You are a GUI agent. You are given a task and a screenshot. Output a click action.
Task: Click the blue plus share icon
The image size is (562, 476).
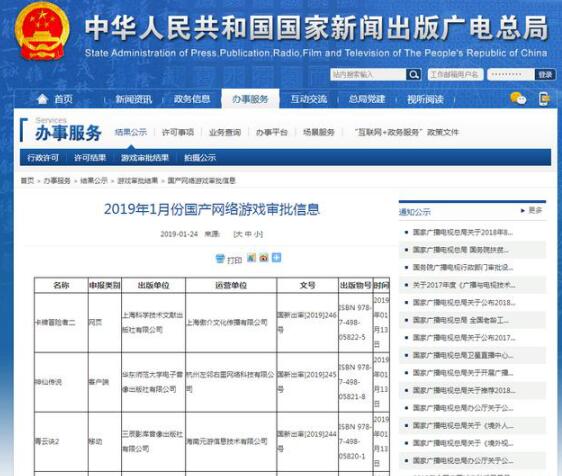[x=276, y=257]
